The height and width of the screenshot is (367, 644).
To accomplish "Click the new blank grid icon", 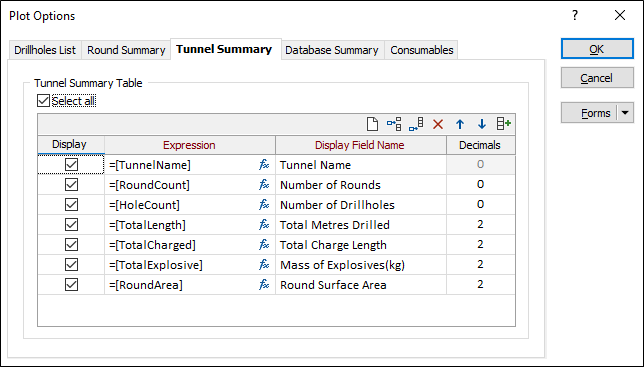I will point(372,124).
